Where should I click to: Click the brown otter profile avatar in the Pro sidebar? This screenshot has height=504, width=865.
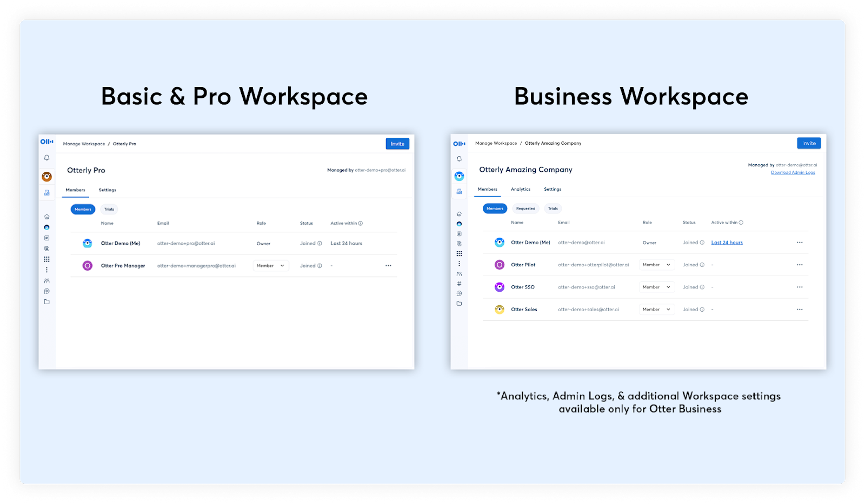pyautogui.click(x=47, y=177)
